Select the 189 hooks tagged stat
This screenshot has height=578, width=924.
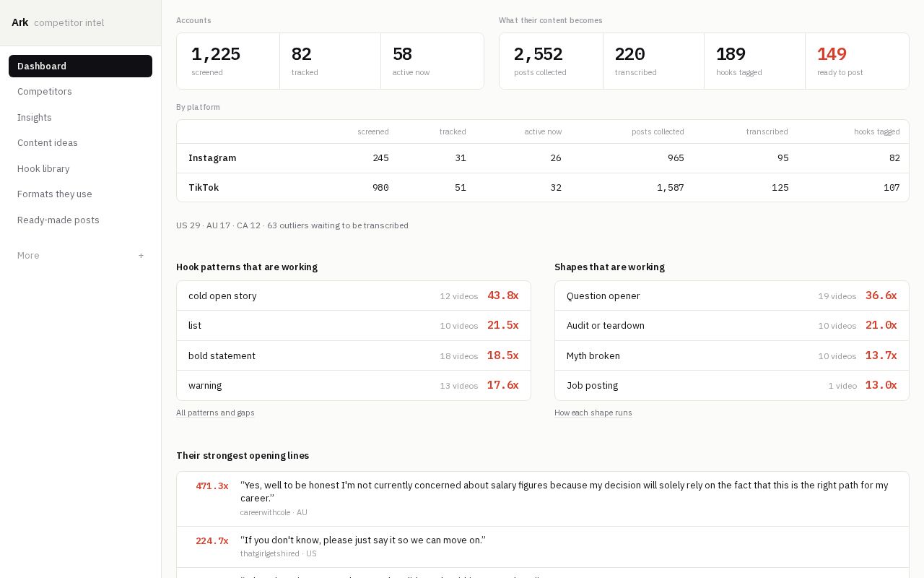754,61
